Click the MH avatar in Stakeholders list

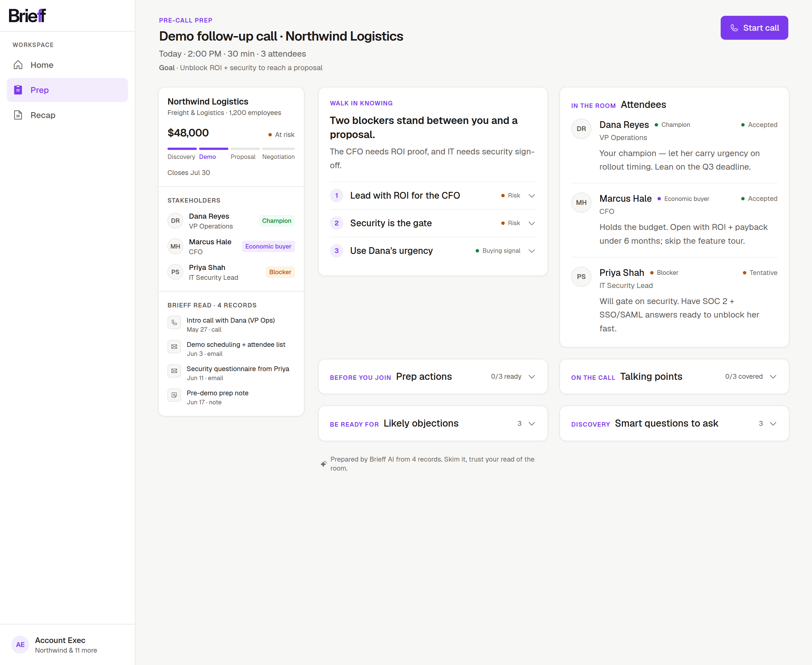pos(175,246)
